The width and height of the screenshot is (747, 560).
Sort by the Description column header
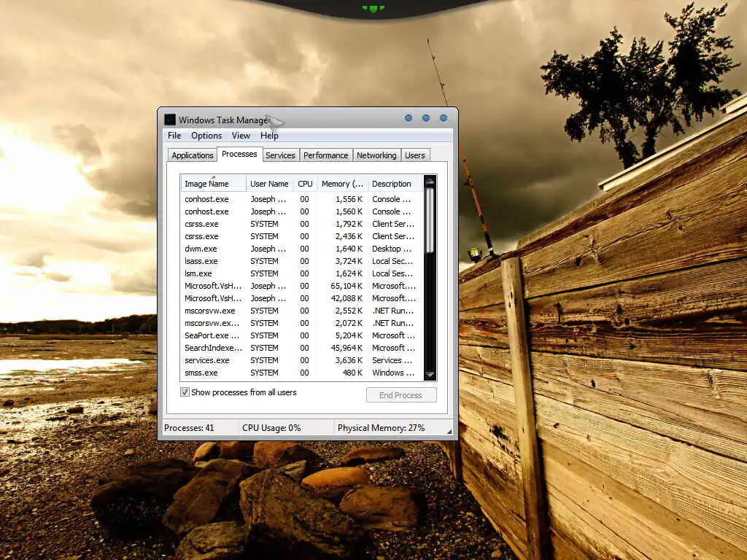pos(395,184)
